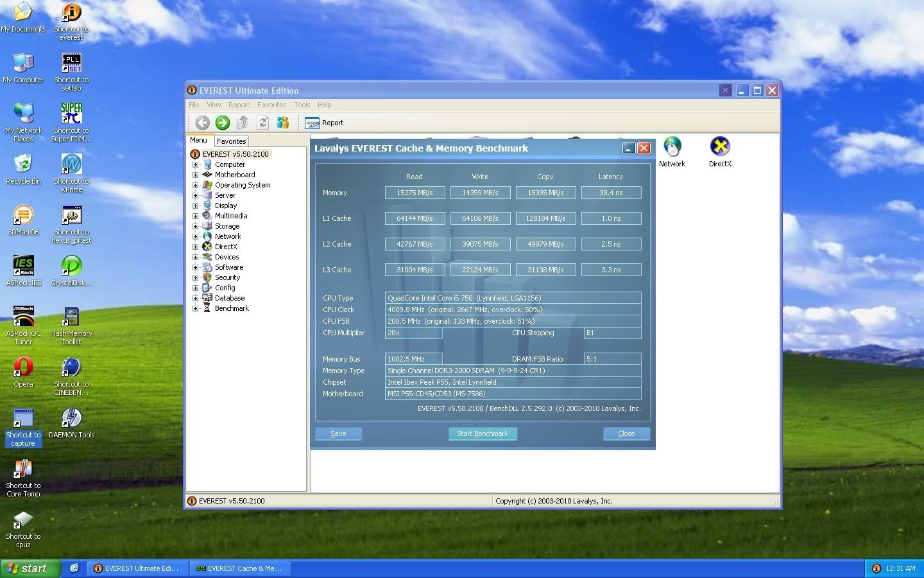Select the Motherboard tree icon
924x578 pixels.
pyautogui.click(x=207, y=175)
